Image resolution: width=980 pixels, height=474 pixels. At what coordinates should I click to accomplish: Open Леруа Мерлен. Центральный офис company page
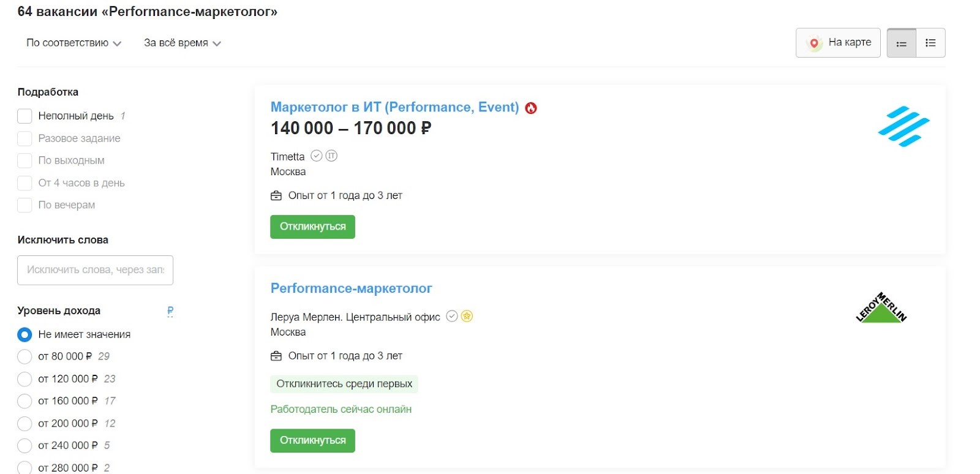click(355, 317)
